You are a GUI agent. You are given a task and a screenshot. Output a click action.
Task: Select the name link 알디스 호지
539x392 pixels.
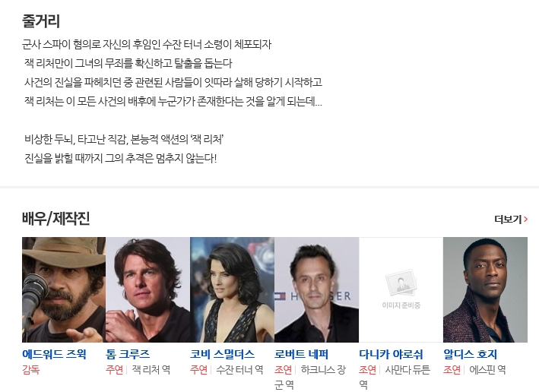[x=470, y=354]
